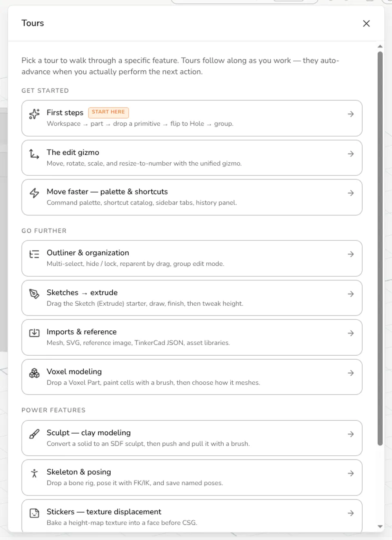Open The edit gizmo tour arrow
The width and height of the screenshot is (392, 540).
(351, 154)
